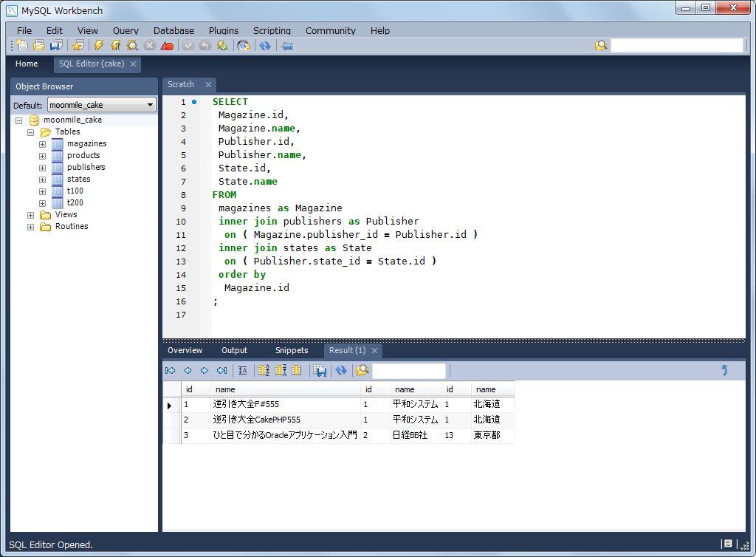This screenshot has width=756, height=557.
Task: Expand the magazines table node
Action: click(42, 144)
